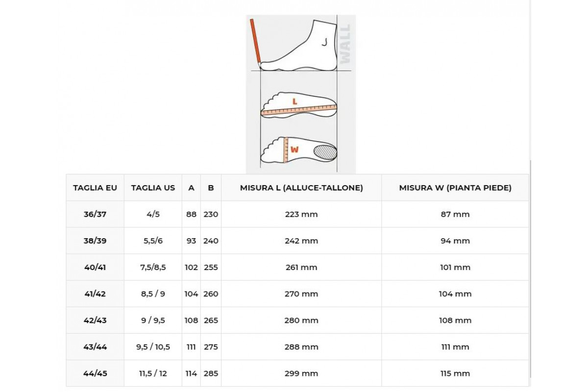
Task: Select the 44/45 EU size cell
Action: [95, 373]
